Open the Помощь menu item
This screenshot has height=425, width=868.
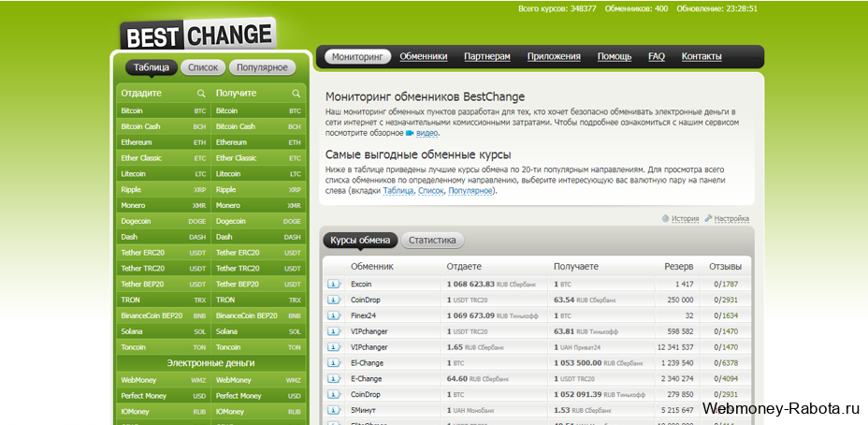point(615,56)
